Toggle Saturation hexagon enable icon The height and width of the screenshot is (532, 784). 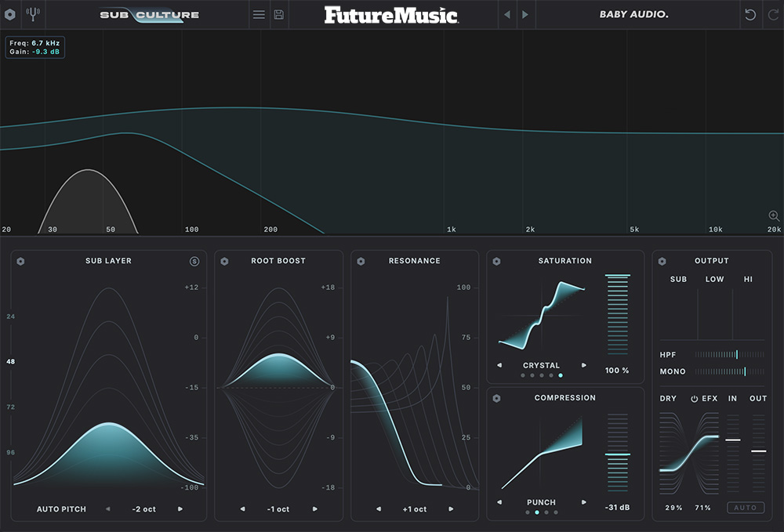tap(496, 261)
